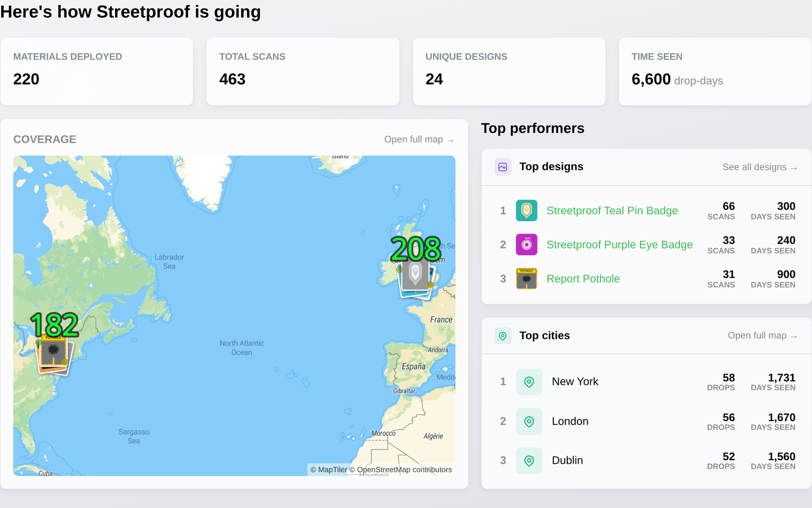This screenshot has height=508, width=812.
Task: Click the Time Seen 6,600 drop-days card
Action: pyautogui.click(x=715, y=72)
